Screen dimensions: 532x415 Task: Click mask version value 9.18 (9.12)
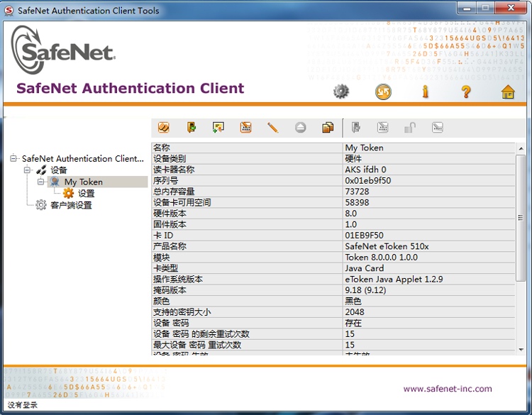(x=365, y=290)
